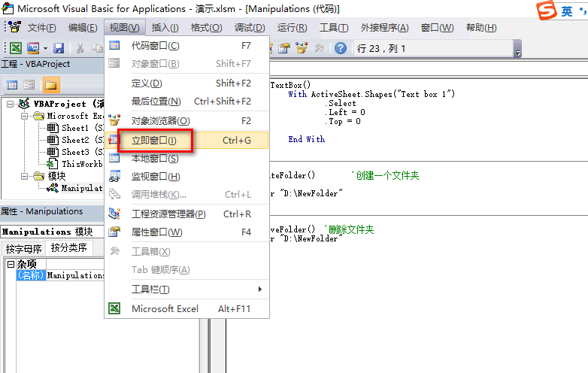
Task: Choose 对象浏览器(O) menu entry
Action: [x=186, y=121]
